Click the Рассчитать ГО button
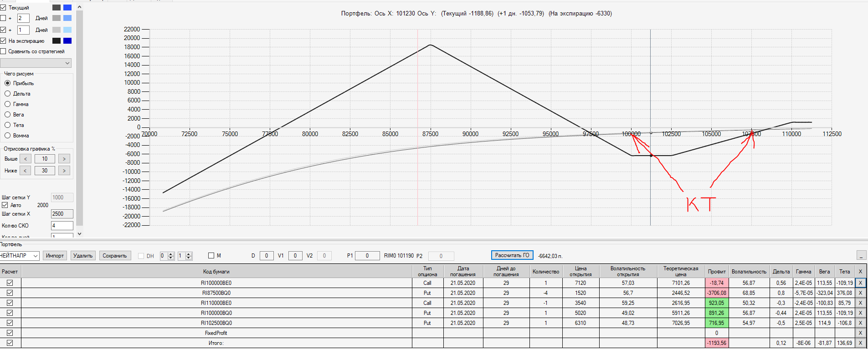Viewport: 868px width, 349px height. pyautogui.click(x=512, y=255)
